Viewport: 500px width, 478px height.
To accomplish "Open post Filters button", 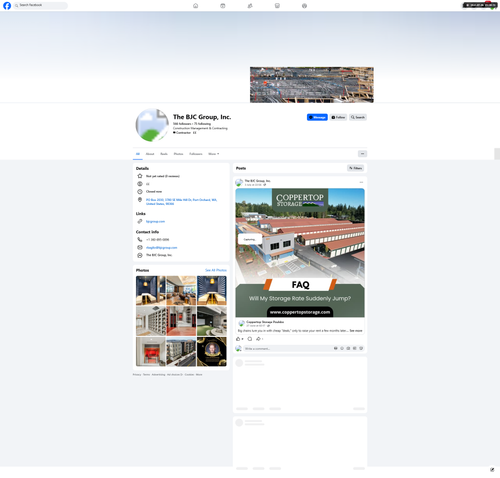I will (356, 168).
